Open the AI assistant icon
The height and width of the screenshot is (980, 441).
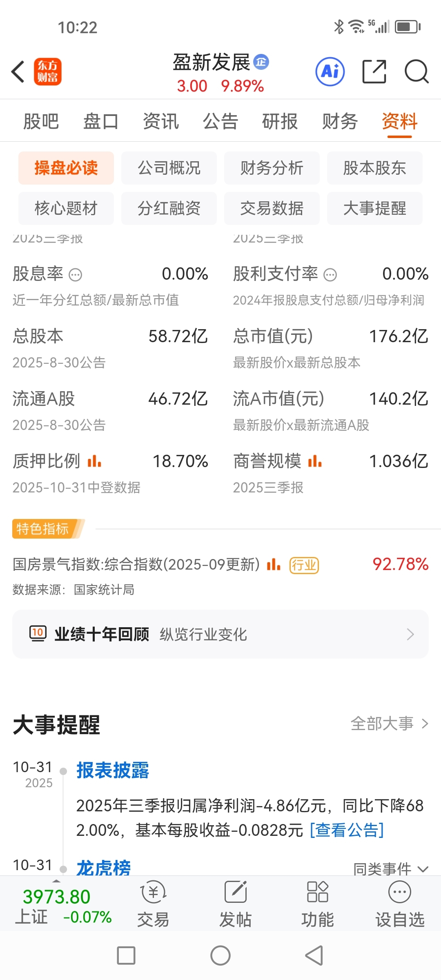point(330,71)
